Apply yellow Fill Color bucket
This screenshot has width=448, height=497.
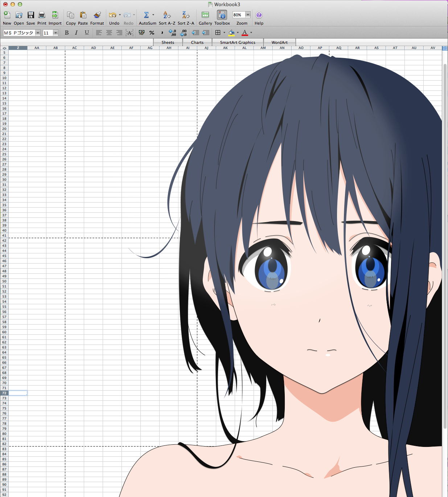coord(231,33)
